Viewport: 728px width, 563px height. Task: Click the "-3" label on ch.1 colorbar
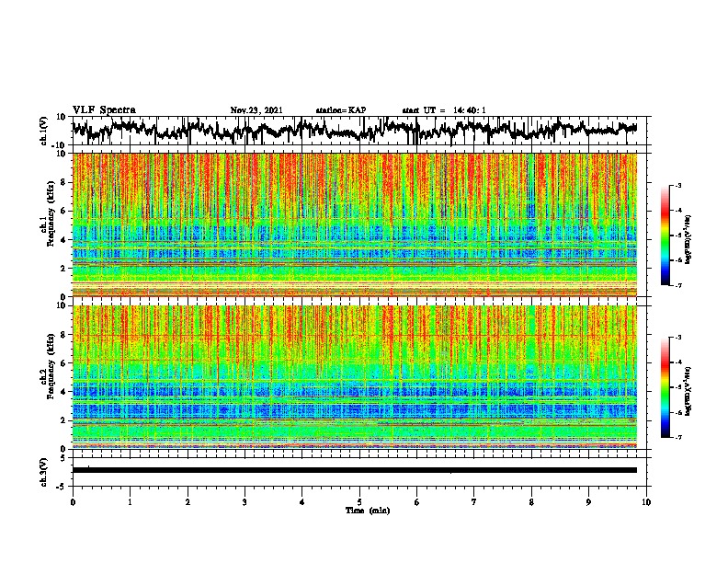click(x=678, y=185)
